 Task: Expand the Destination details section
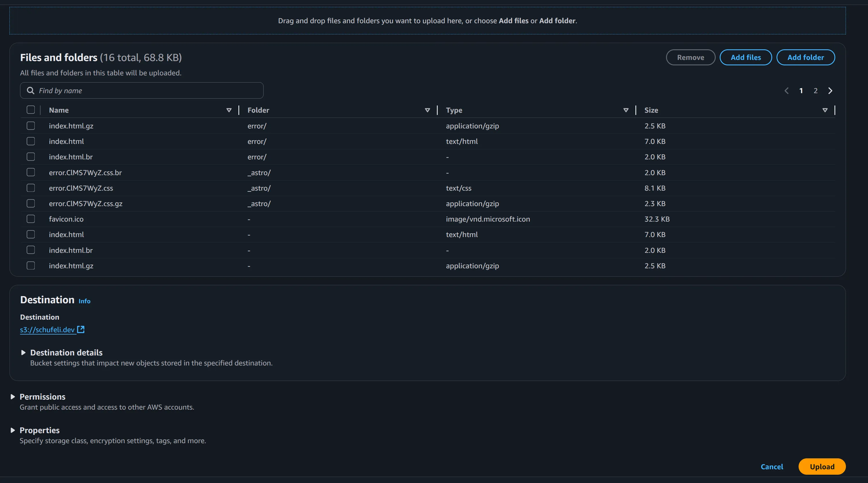23,353
